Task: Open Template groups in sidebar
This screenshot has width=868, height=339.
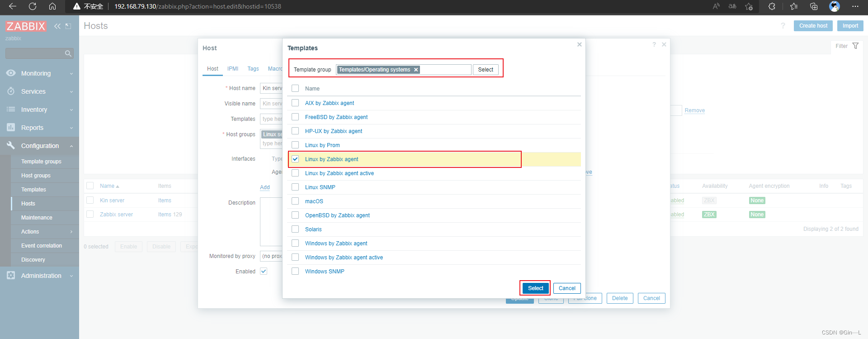Action: coord(41,162)
